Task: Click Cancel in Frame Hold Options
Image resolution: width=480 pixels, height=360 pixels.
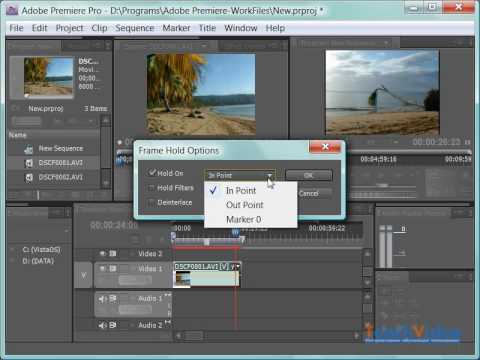Action: pyautogui.click(x=309, y=193)
